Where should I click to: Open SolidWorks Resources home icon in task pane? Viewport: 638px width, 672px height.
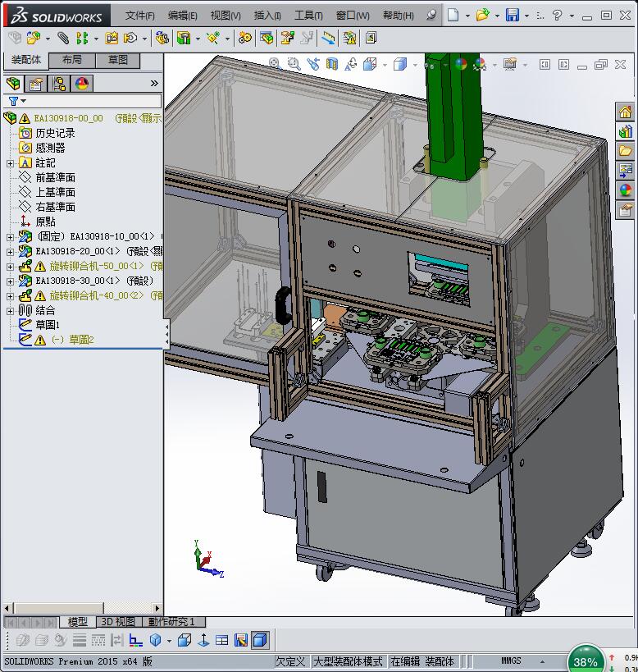625,112
